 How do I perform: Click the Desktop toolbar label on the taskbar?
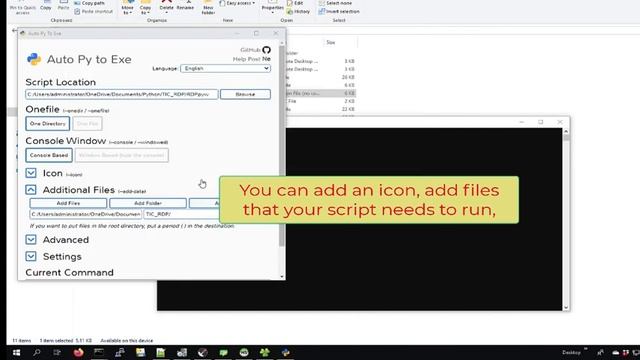click(x=571, y=353)
